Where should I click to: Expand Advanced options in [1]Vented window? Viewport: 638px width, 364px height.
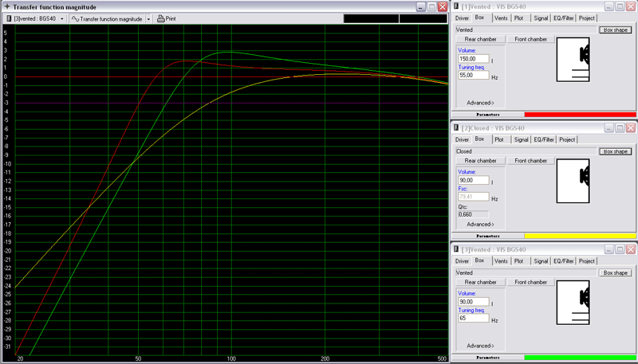pos(480,103)
